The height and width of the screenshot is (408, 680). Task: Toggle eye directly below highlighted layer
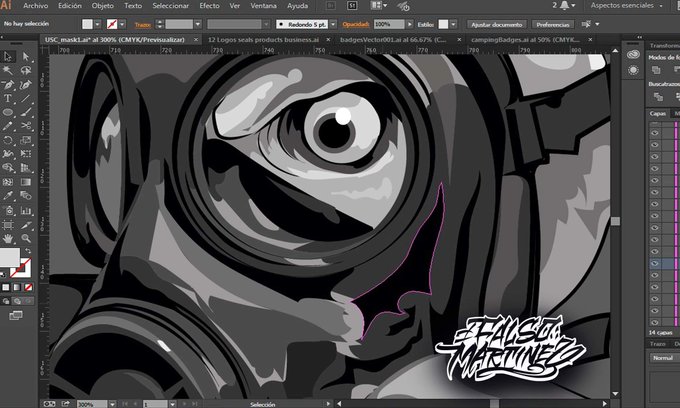654,275
